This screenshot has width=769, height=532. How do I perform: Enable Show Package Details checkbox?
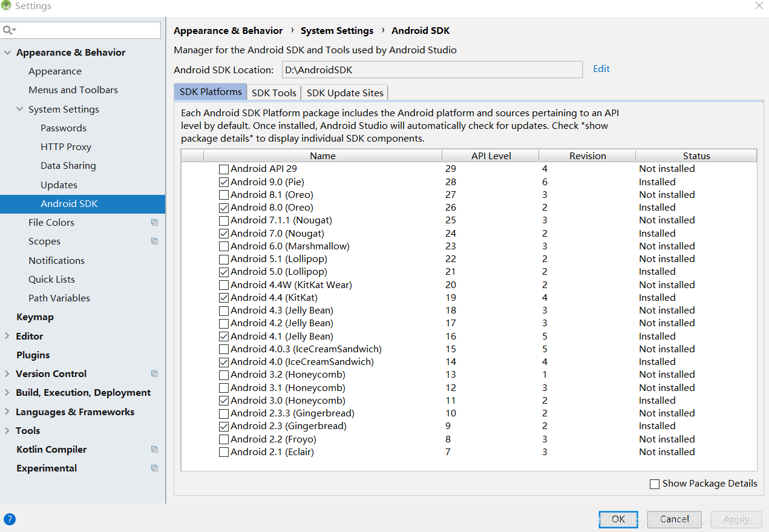[655, 484]
